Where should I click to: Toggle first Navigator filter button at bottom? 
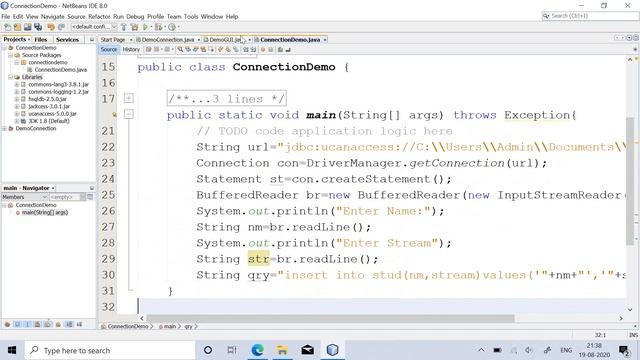pos(7,324)
